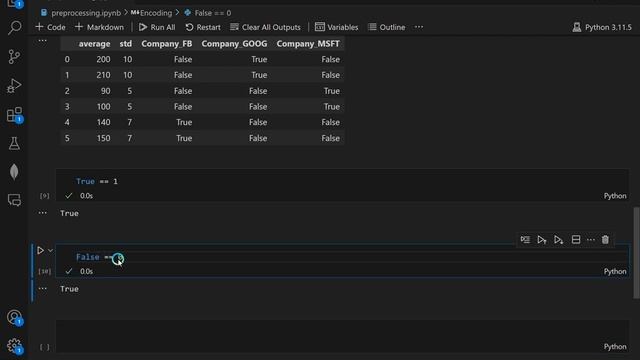Click in the True == 1 cell

(x=342, y=181)
